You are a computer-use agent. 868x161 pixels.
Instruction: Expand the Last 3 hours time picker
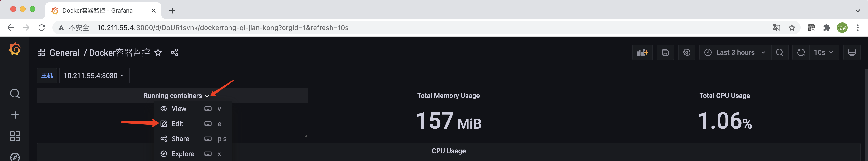[x=735, y=53]
